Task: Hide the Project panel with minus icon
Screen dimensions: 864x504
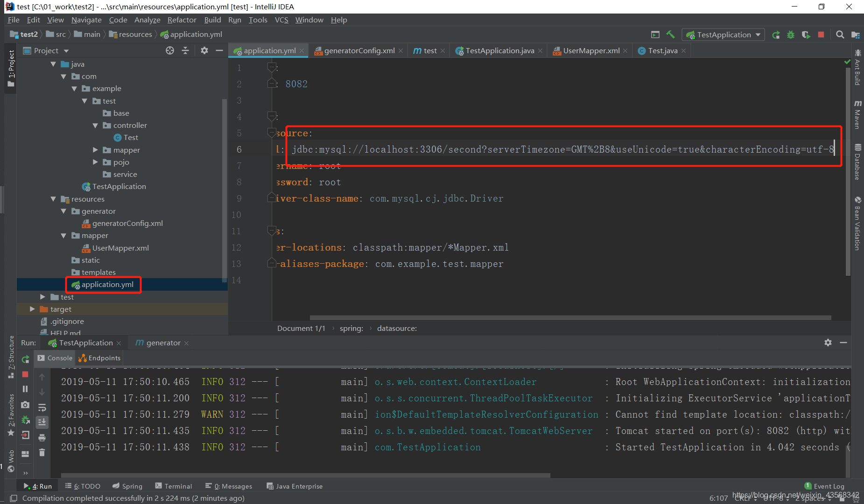Action: click(x=219, y=50)
